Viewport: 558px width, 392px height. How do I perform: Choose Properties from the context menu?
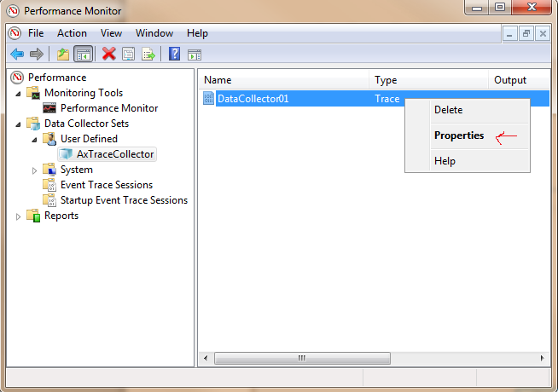pyautogui.click(x=458, y=135)
